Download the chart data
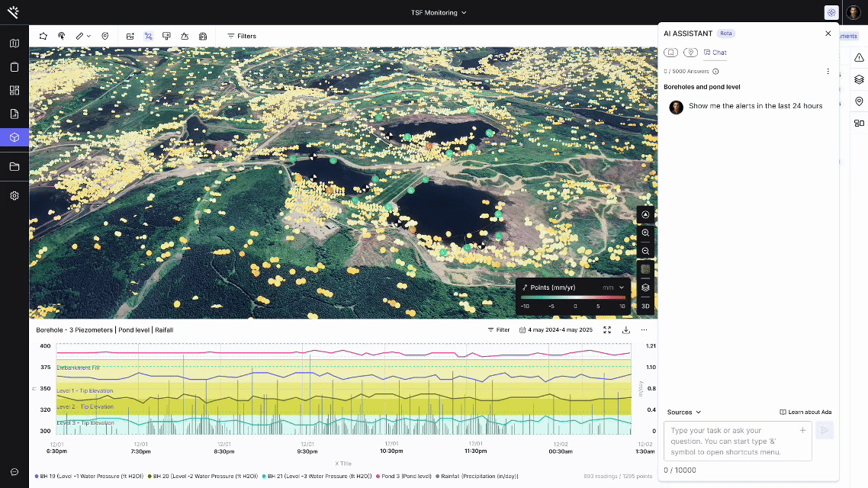868x488 pixels. [x=626, y=329]
